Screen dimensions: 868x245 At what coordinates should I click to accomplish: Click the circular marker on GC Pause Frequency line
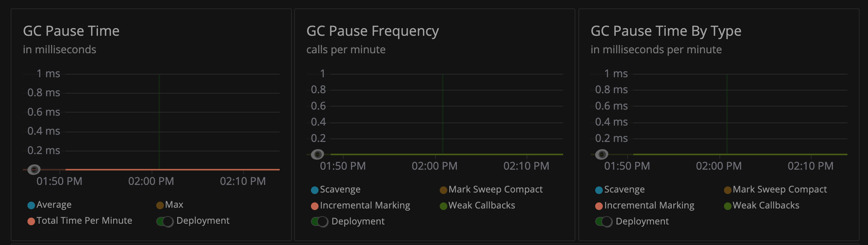tap(317, 154)
